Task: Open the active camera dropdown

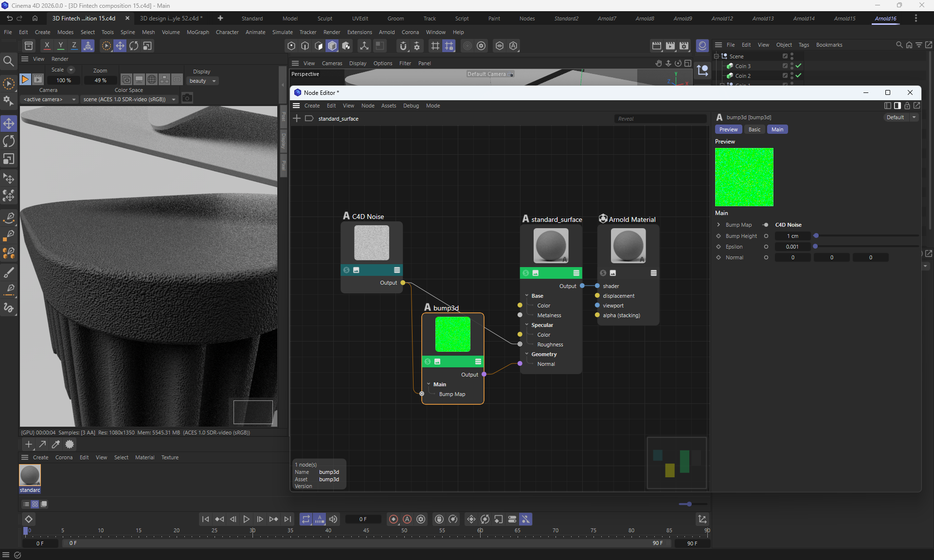Action: 50,99
